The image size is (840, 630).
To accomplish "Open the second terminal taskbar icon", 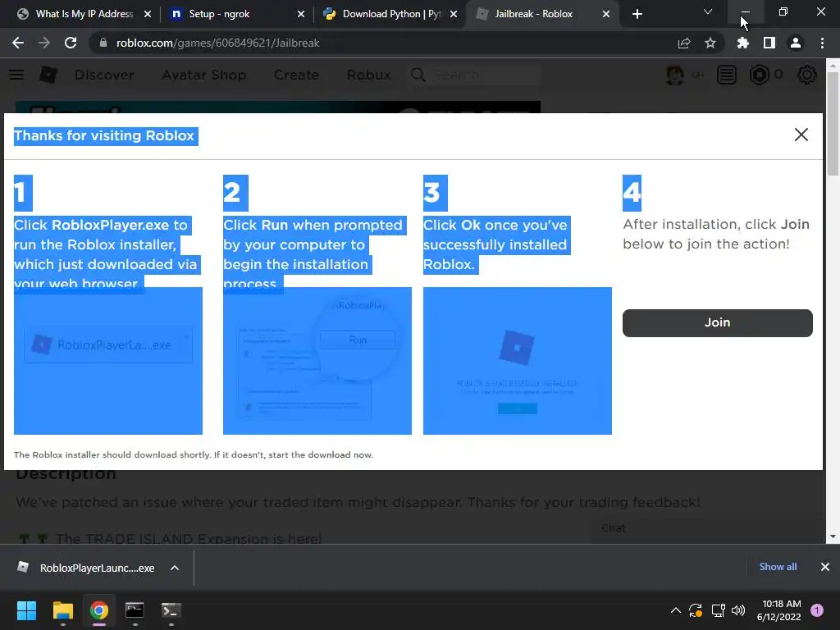I will (x=171, y=610).
